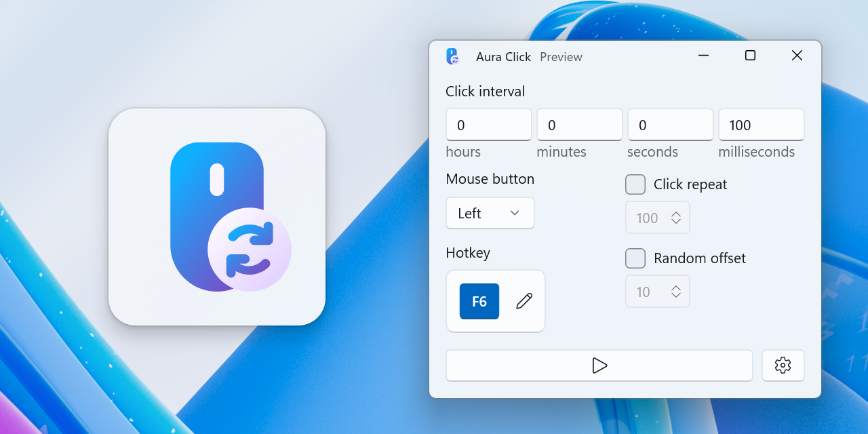Click the "Preview" text in title bar

[561, 57]
